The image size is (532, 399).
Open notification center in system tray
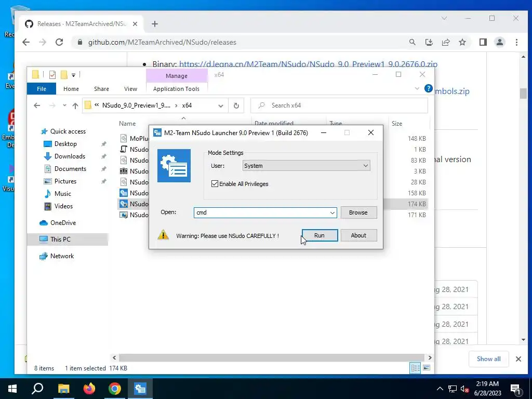click(515, 390)
